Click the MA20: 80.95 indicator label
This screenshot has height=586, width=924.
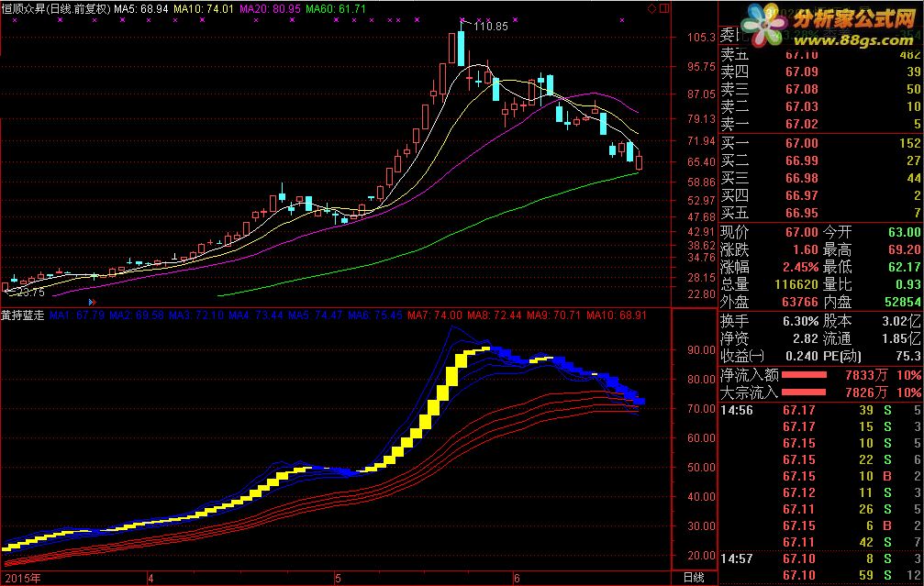click(270, 9)
